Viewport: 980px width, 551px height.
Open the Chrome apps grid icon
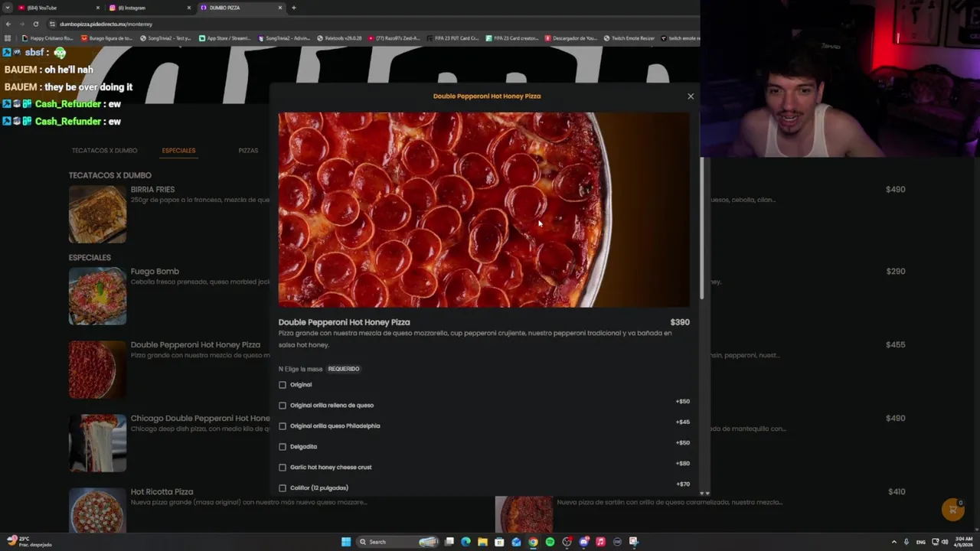pyautogui.click(x=8, y=38)
